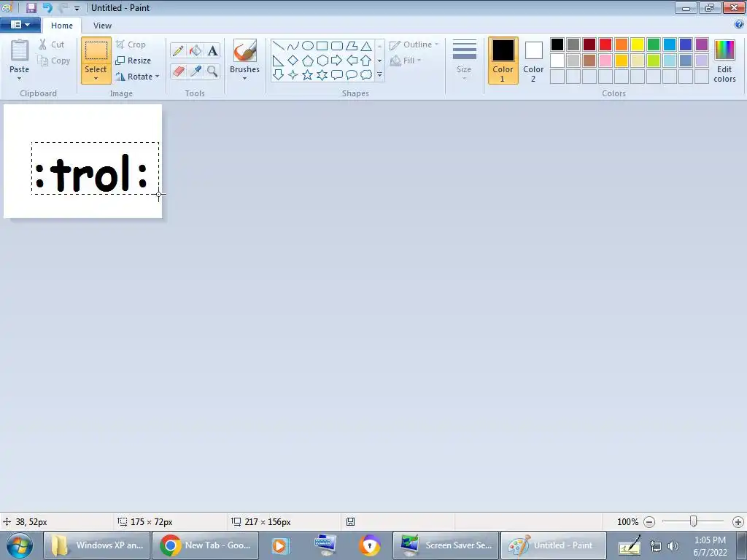Pick the purple color swatch
The height and width of the screenshot is (560, 747).
click(702, 44)
